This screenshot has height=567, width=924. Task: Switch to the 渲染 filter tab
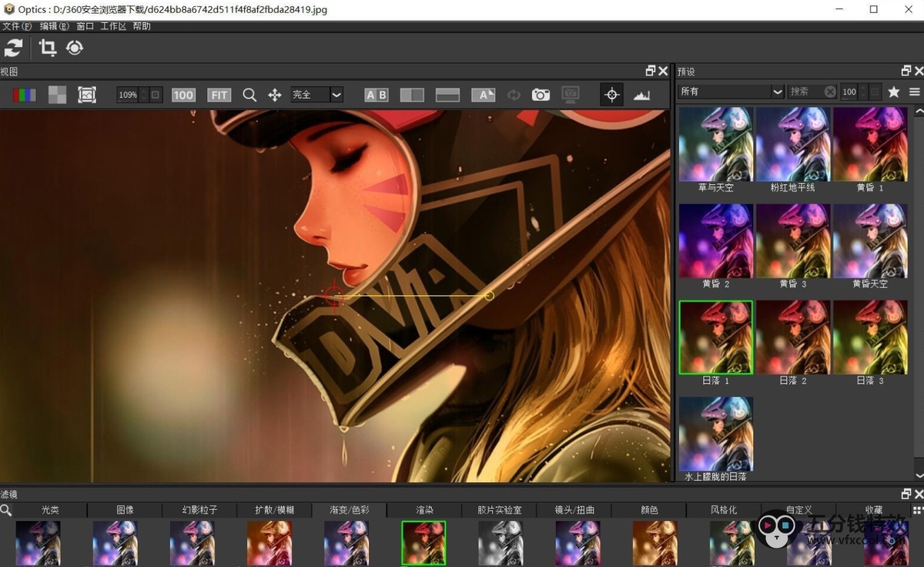click(424, 510)
